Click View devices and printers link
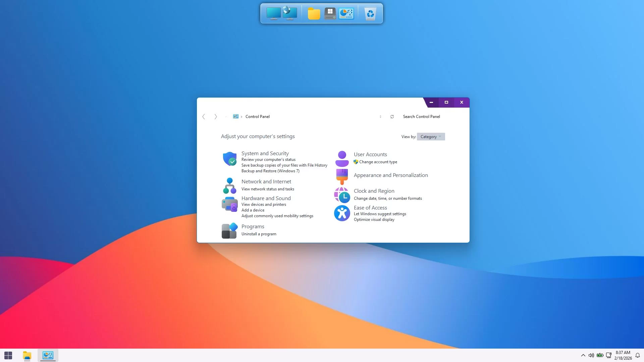The width and height of the screenshot is (644, 362). pos(264,204)
